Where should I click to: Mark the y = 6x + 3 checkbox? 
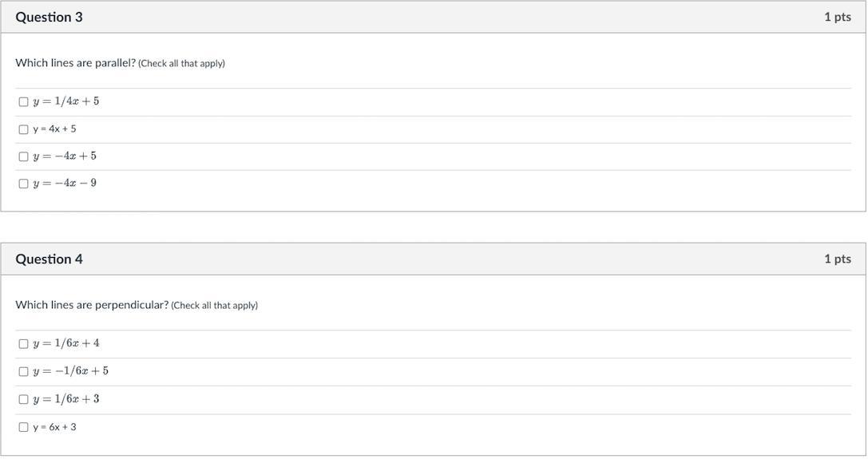[x=23, y=427]
